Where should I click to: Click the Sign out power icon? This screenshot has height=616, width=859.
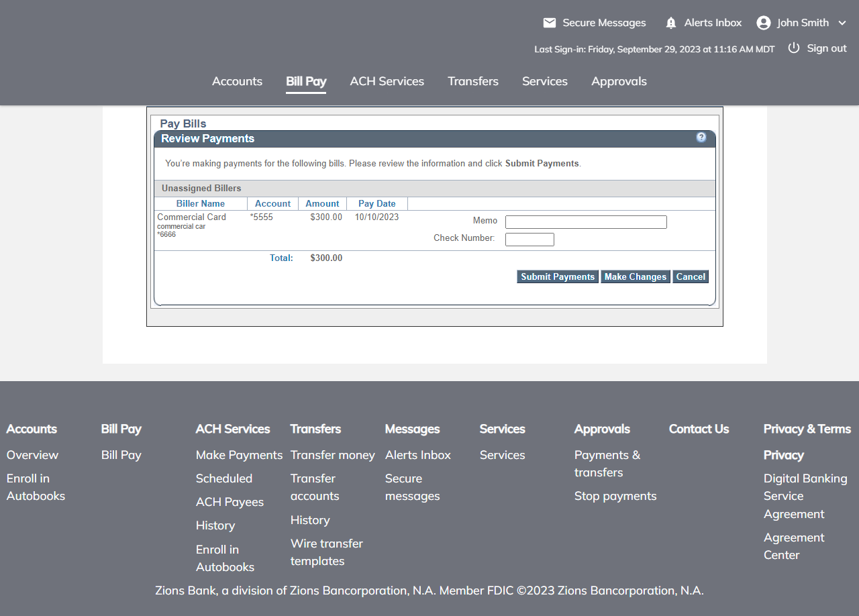pyautogui.click(x=794, y=48)
